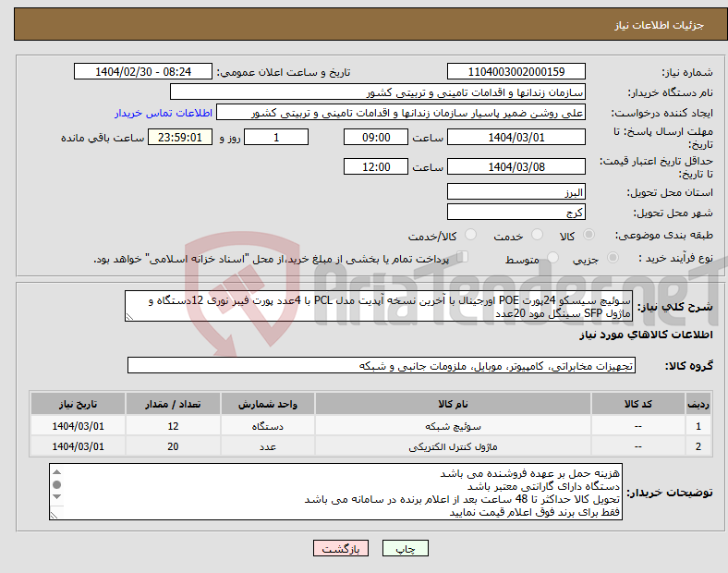
Task: Choose the جزیی purchase type radio
Action: [x=613, y=258]
